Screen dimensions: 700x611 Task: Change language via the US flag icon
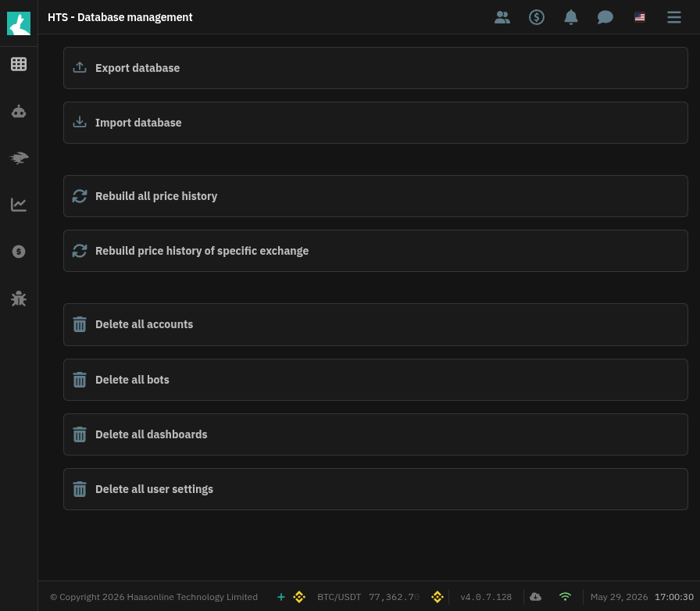pyautogui.click(x=640, y=17)
